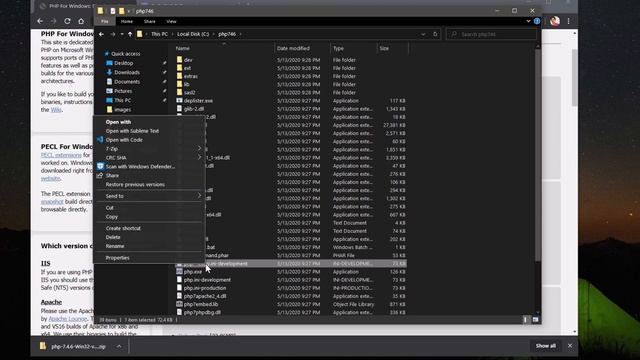Choose Open with Sublime Text

coord(132,131)
